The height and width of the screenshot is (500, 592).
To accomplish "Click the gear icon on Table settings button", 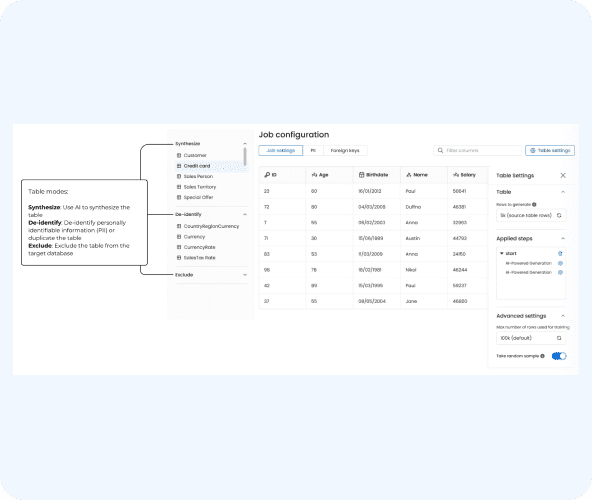I will [533, 150].
